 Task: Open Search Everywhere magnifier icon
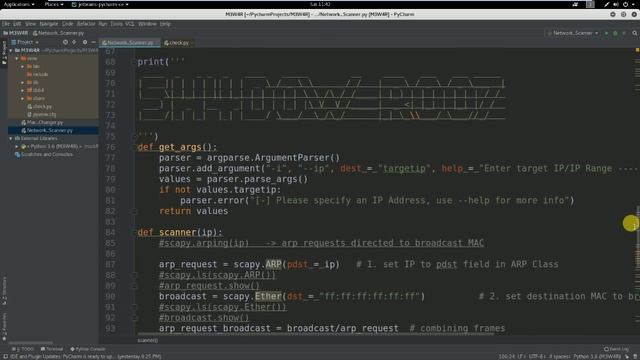pyautogui.click(x=634, y=33)
